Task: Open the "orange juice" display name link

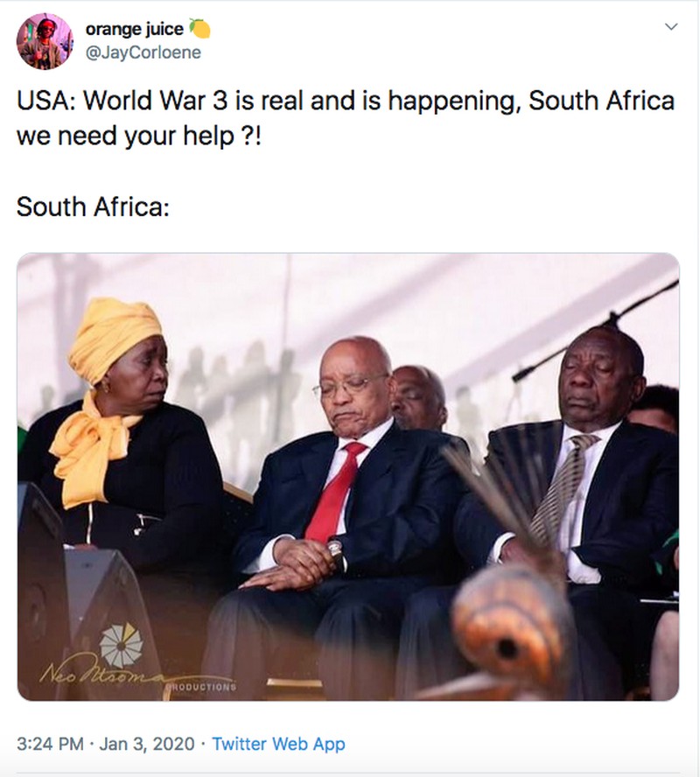Action: tap(134, 30)
